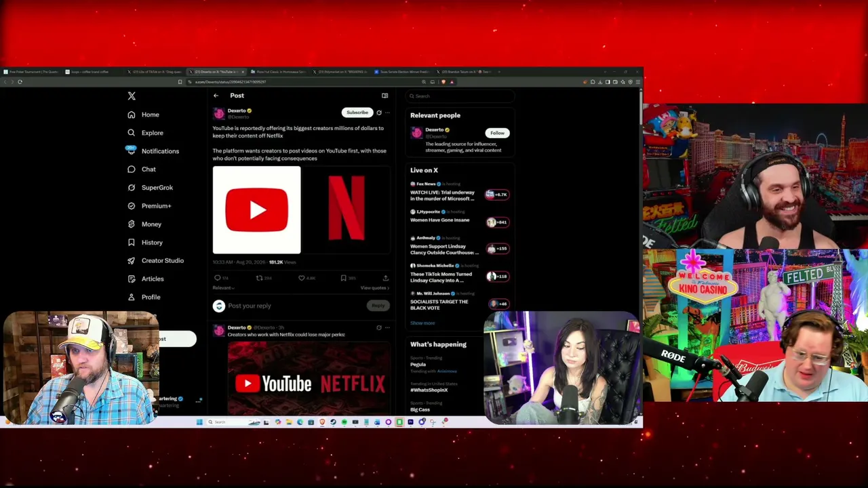Reload the page in the browser
868x488 pixels.
20,82
